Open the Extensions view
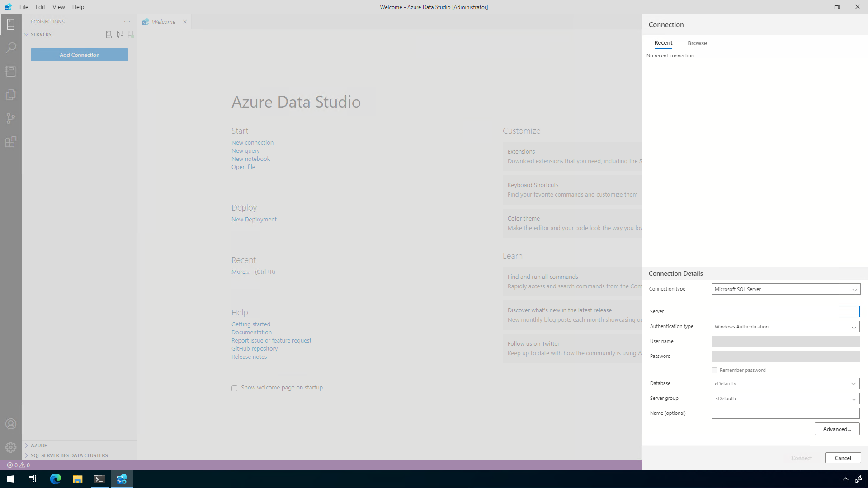Image resolution: width=868 pixels, height=488 pixels. click(x=11, y=142)
